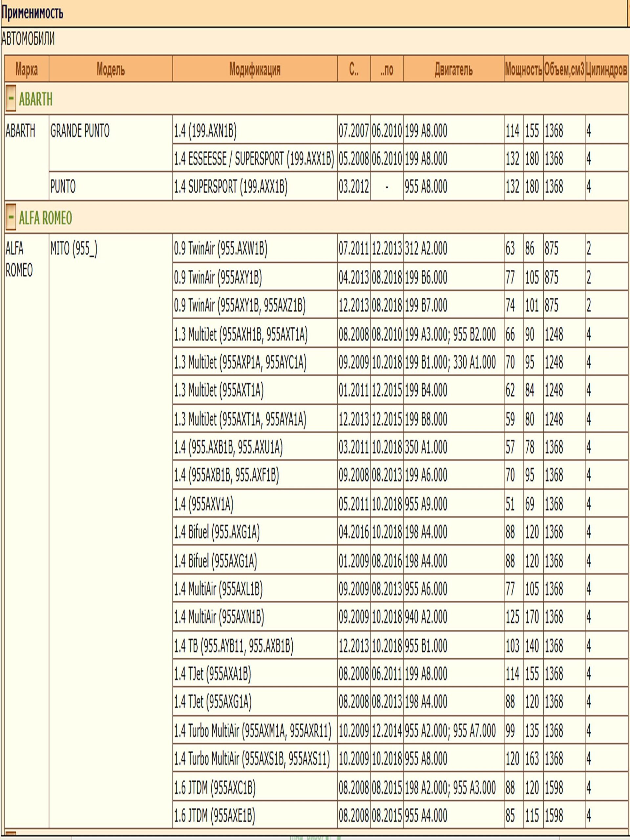Click the ALFA ROMEO group heading
The image size is (630, 840).
tap(45, 218)
